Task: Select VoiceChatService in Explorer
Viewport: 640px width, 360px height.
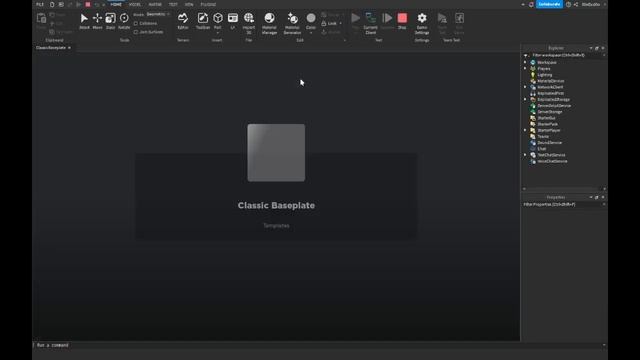Action: click(x=552, y=161)
